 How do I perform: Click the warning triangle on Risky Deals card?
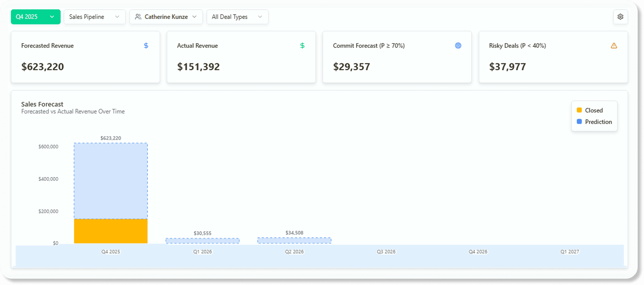pyautogui.click(x=614, y=46)
